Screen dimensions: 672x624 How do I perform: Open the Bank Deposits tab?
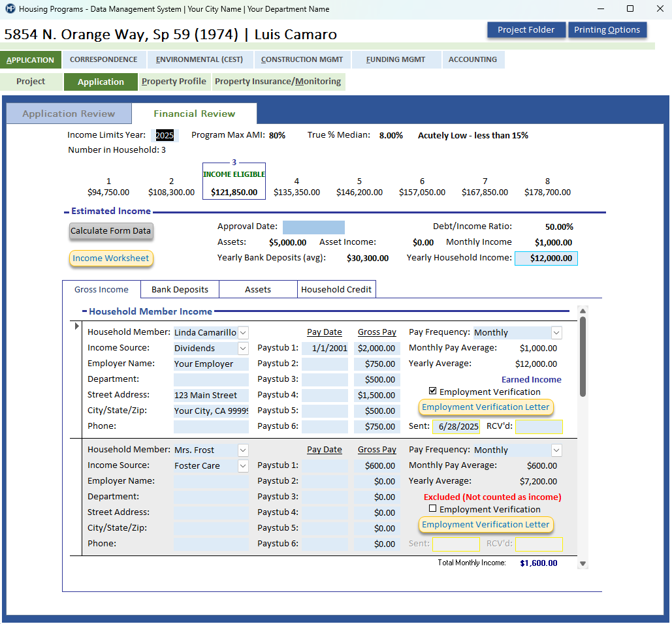(x=180, y=290)
